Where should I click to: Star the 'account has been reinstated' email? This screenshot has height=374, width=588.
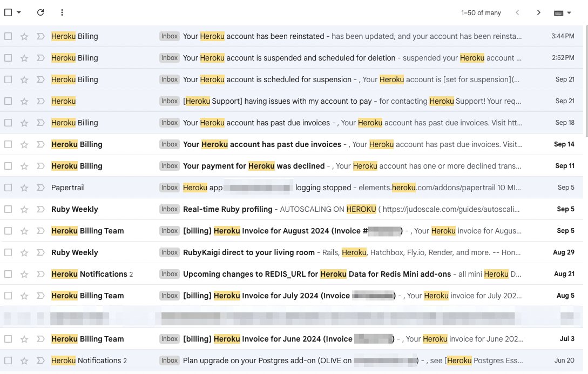click(x=24, y=36)
